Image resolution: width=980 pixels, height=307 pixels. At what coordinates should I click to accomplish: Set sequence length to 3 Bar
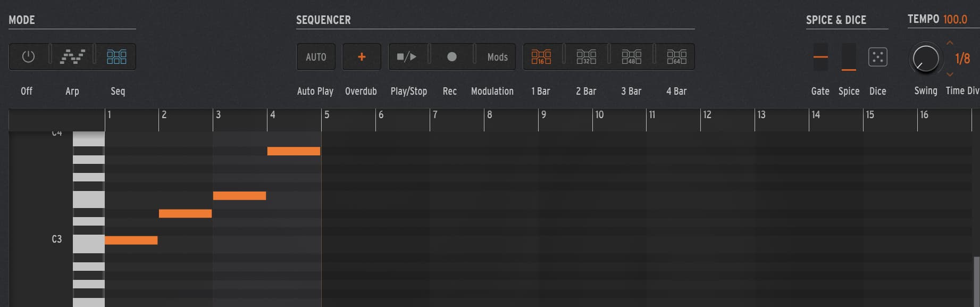pos(632,56)
